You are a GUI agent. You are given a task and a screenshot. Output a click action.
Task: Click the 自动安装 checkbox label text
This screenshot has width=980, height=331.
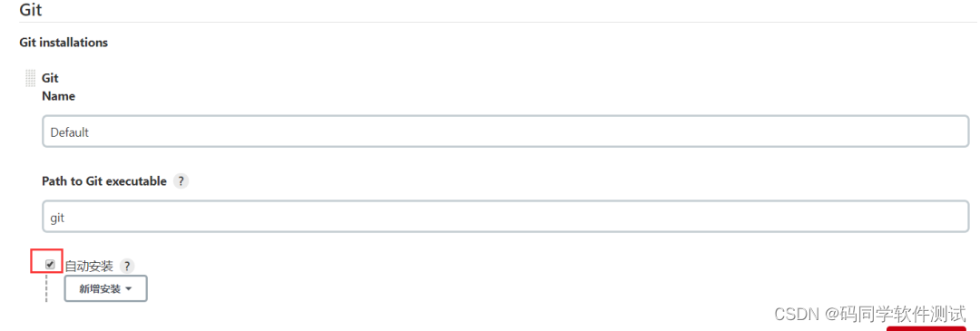tap(89, 267)
